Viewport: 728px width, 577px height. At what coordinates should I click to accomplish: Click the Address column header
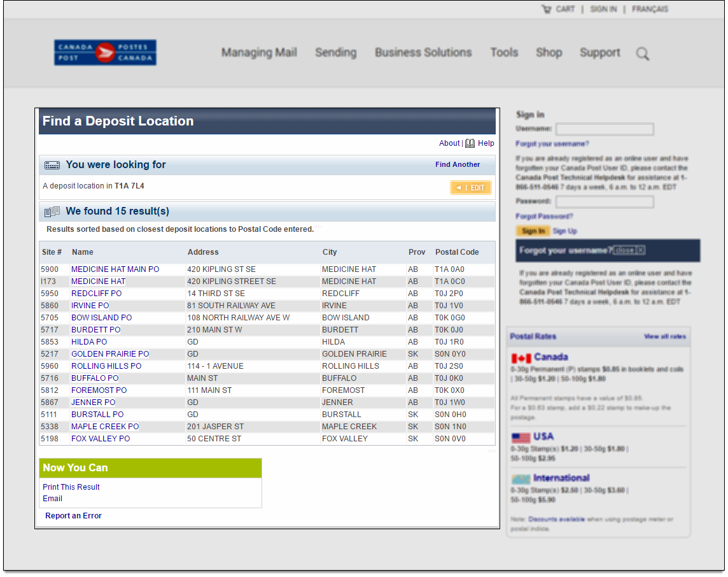(x=203, y=252)
